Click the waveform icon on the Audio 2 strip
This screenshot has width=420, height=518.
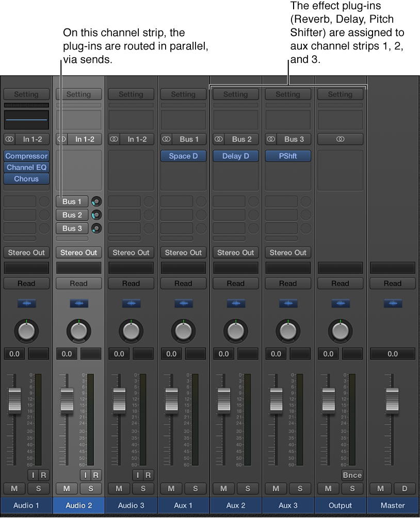tap(78, 303)
